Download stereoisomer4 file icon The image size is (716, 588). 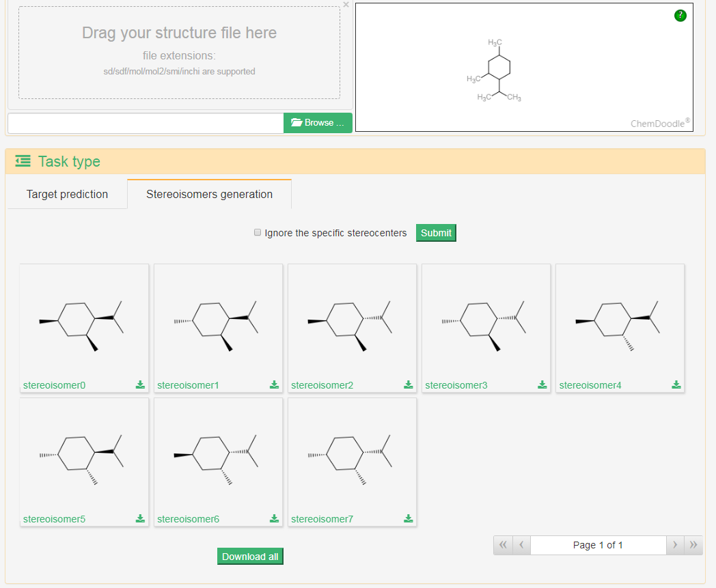tap(676, 385)
